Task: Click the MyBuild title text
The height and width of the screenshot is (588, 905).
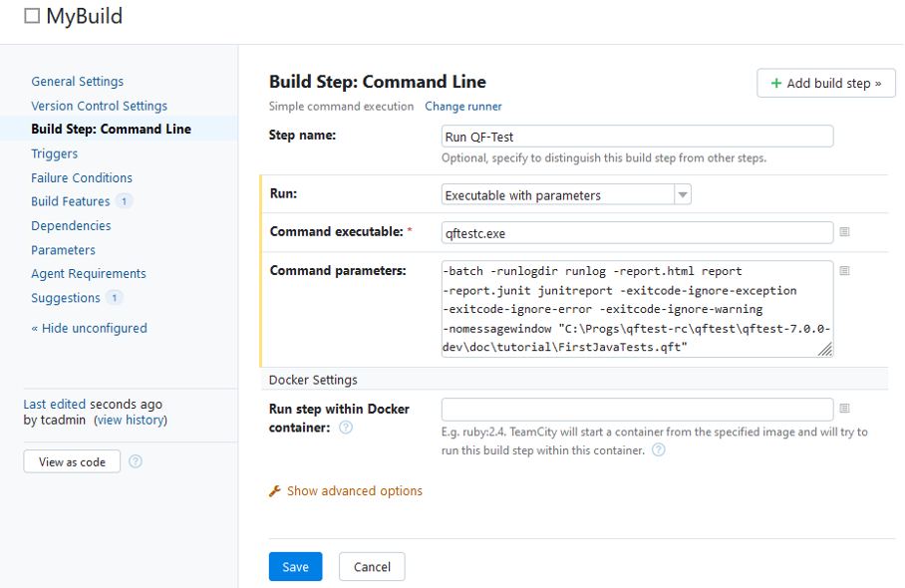Action: pyautogui.click(x=85, y=16)
